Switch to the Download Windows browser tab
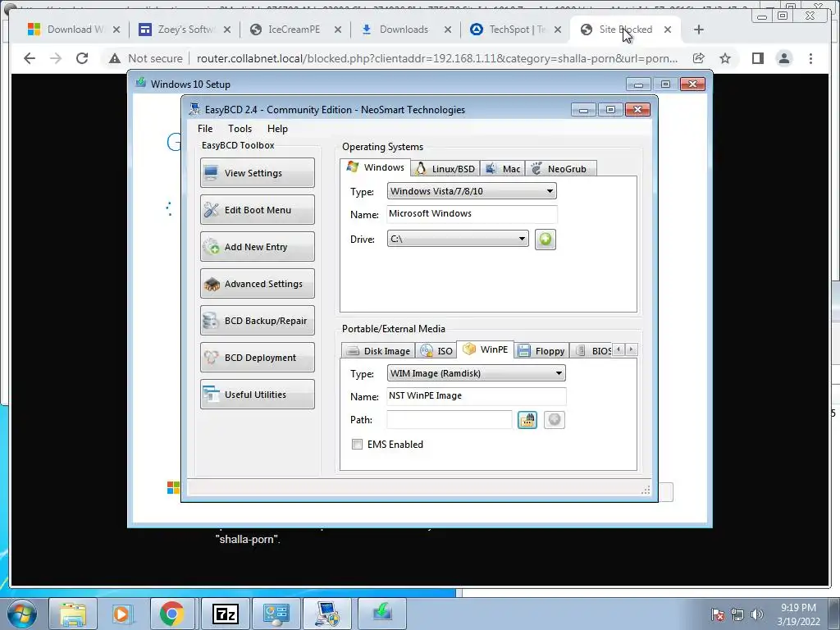Viewport: 840px width, 630px height. 73,30
